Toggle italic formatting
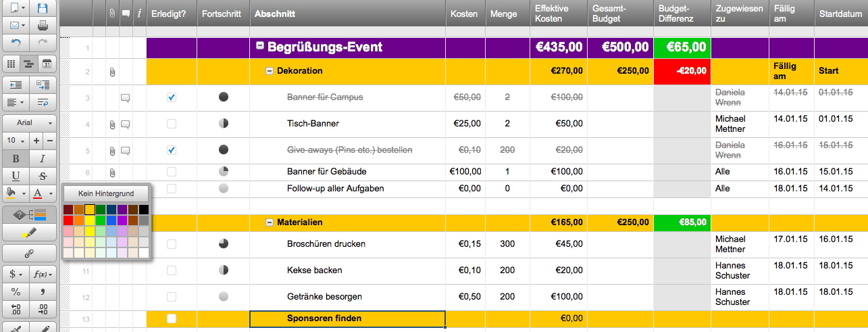Screen dimensions: 868x332 pos(43,158)
